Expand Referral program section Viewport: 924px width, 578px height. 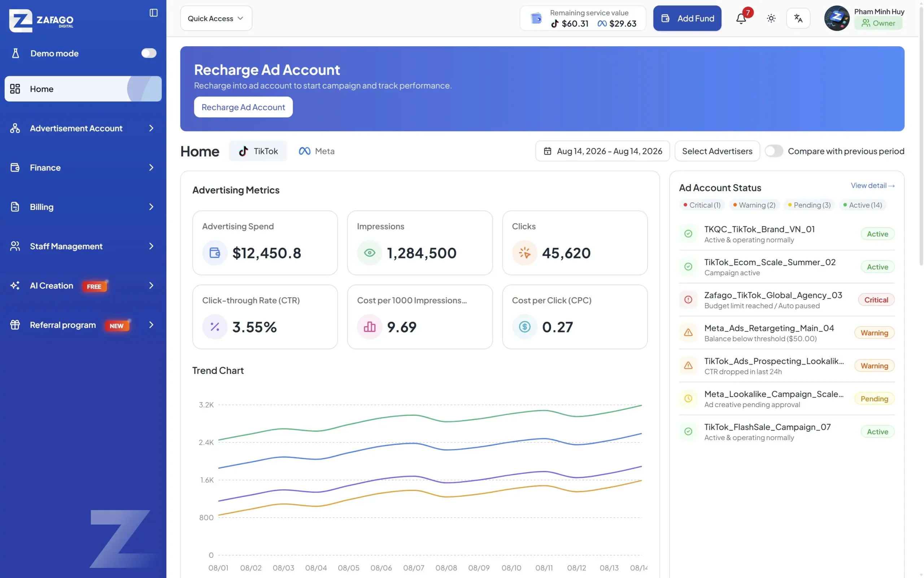click(83, 325)
